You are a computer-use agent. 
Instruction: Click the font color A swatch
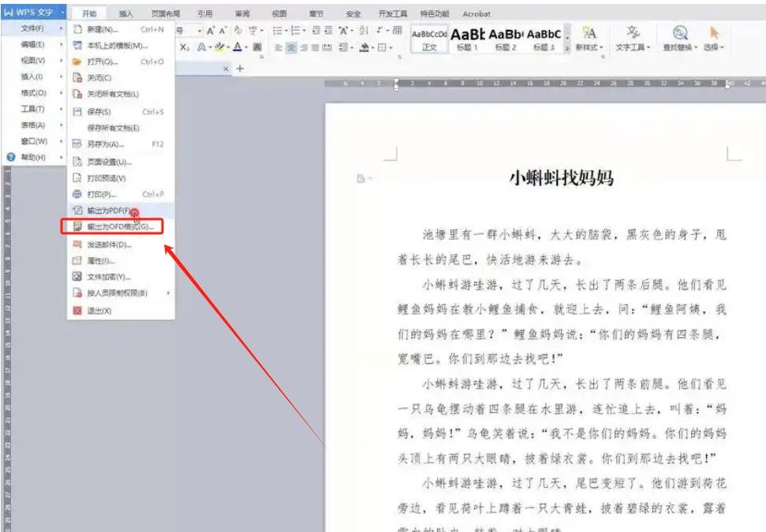coord(237,48)
